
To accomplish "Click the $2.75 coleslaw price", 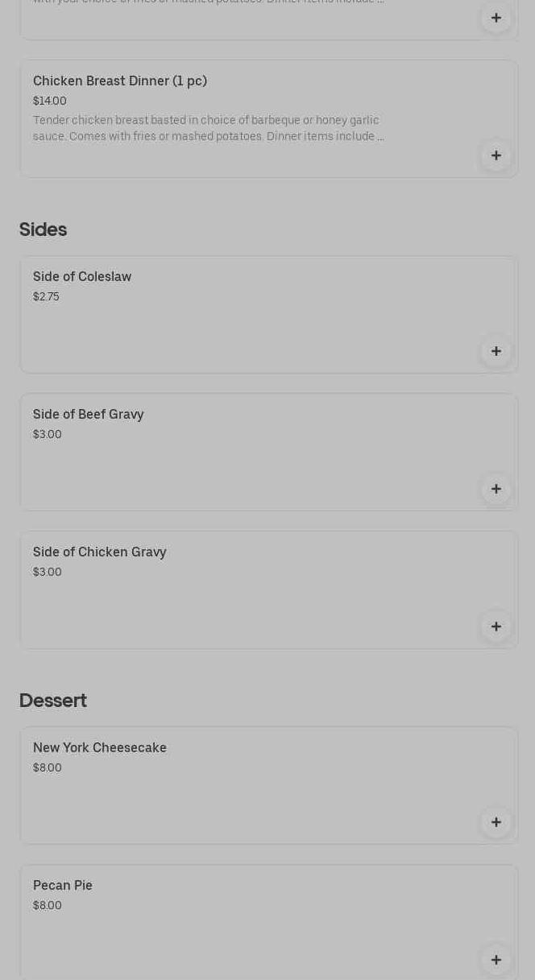I will [47, 297].
